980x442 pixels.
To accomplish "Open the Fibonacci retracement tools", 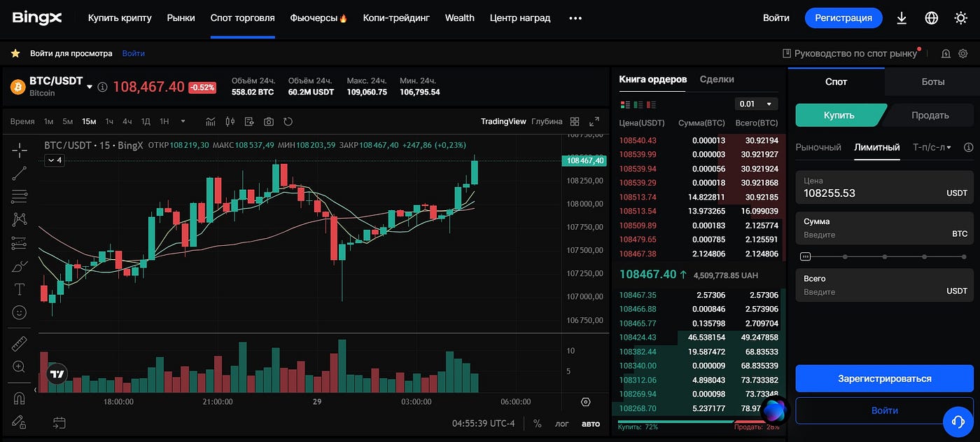I will [20, 196].
